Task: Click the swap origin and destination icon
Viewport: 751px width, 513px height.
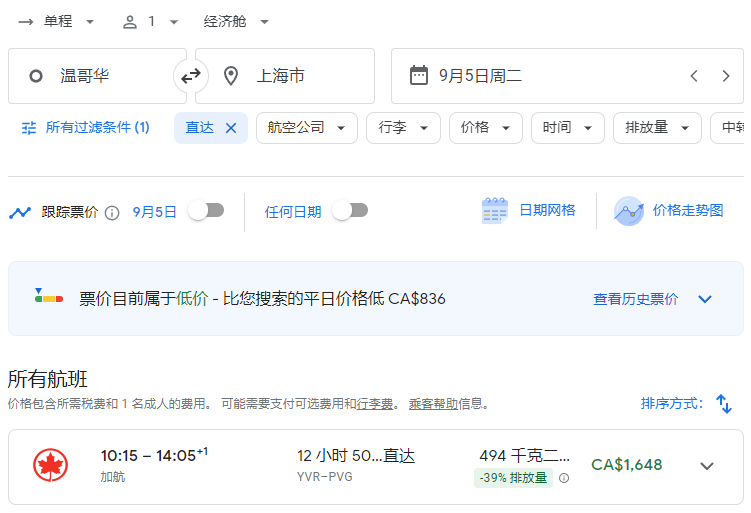Action: click(x=190, y=76)
